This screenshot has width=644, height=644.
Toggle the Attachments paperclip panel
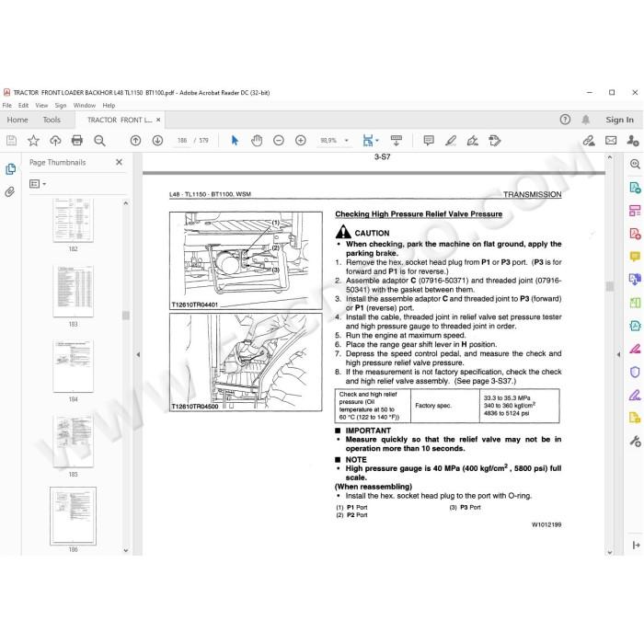(x=10, y=191)
